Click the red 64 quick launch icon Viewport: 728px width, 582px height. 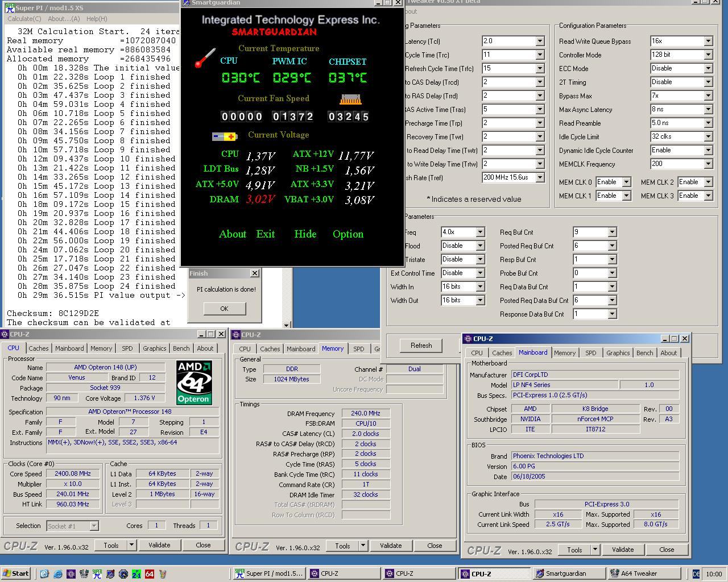tap(150, 573)
